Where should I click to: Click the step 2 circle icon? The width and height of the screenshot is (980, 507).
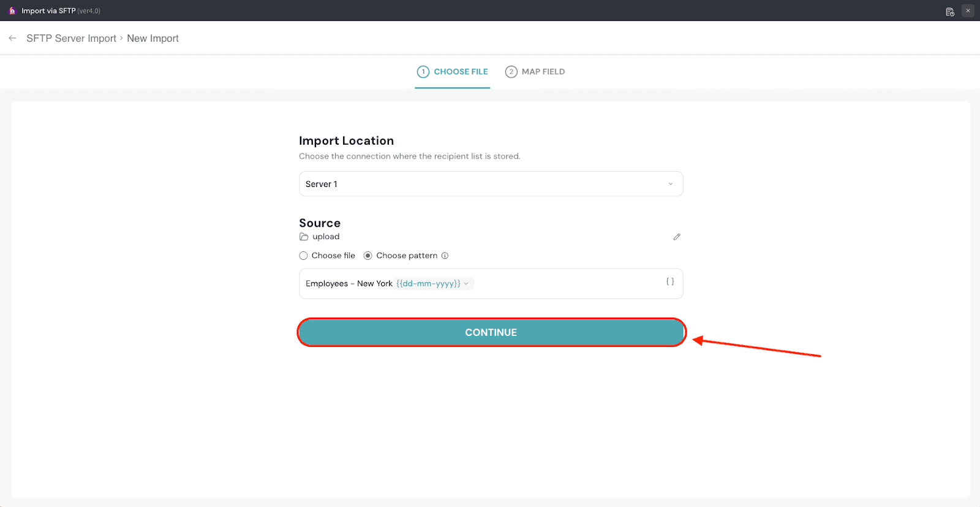[x=511, y=72]
